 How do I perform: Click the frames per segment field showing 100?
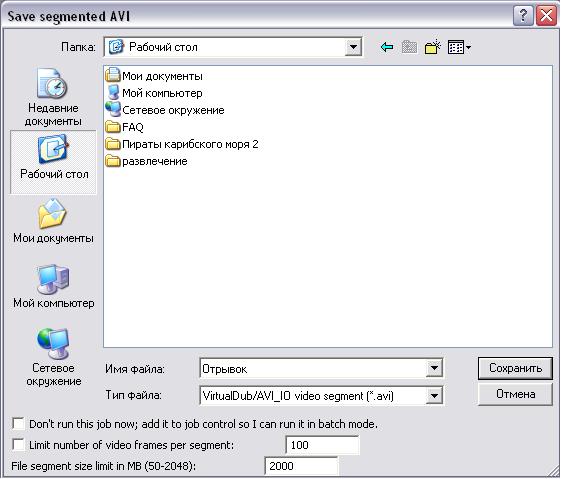coord(322,445)
